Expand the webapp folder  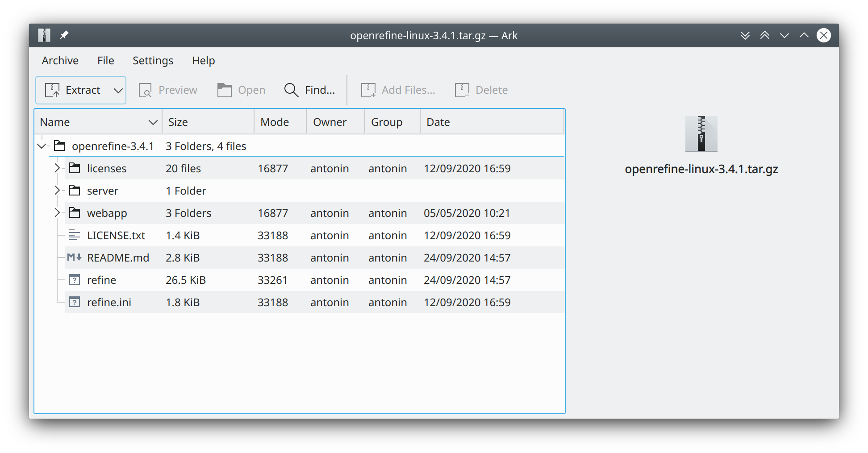point(57,213)
